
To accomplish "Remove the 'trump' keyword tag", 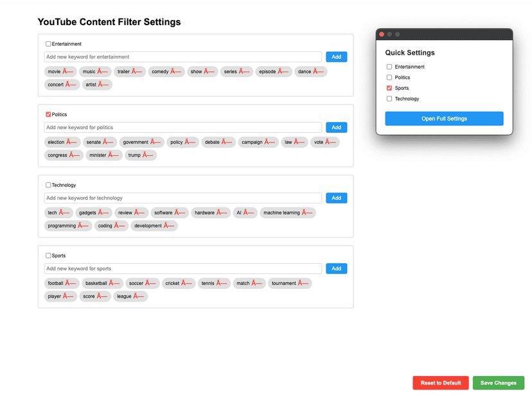I will pyautogui.click(x=148, y=155).
